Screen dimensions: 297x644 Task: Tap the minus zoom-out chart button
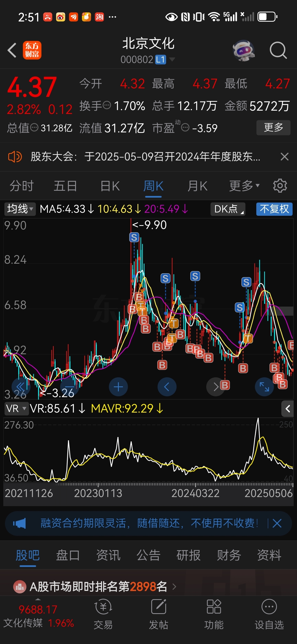(70, 387)
